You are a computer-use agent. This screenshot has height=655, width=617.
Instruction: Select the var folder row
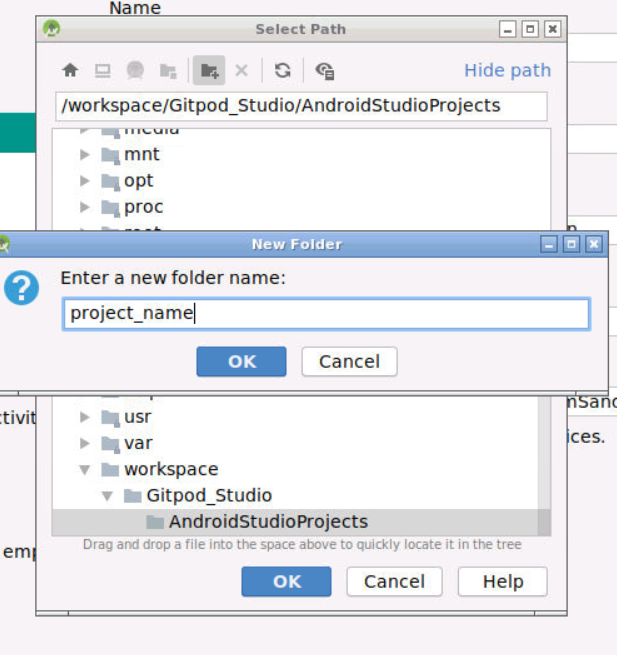point(295,443)
